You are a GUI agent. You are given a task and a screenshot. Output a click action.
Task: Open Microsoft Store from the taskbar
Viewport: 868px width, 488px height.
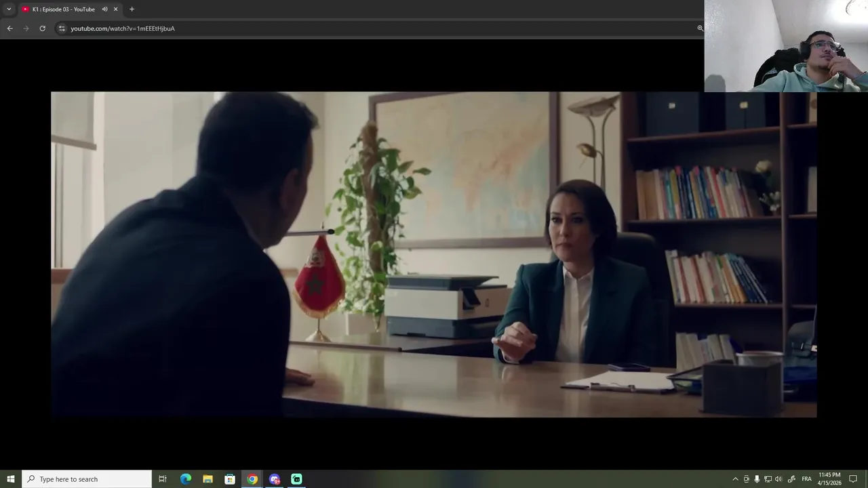click(230, 479)
